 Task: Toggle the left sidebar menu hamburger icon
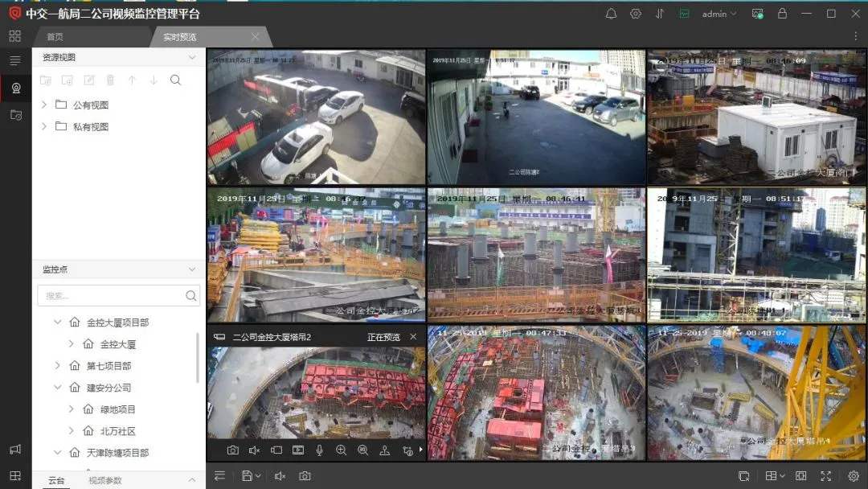tap(14, 61)
